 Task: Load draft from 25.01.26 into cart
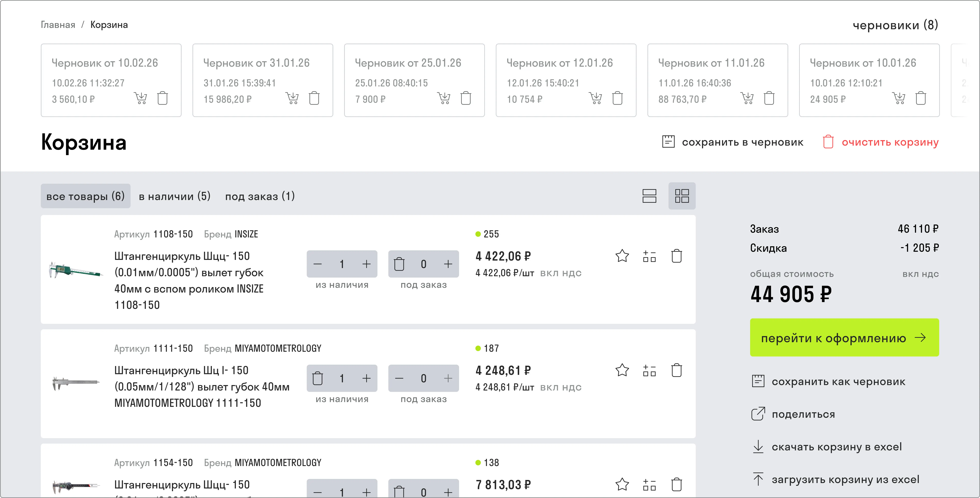click(x=444, y=98)
